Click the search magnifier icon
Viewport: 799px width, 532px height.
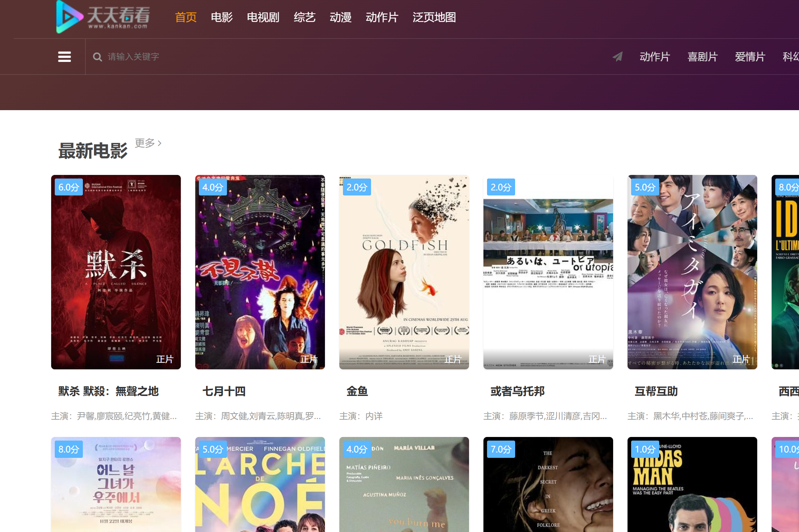97,57
